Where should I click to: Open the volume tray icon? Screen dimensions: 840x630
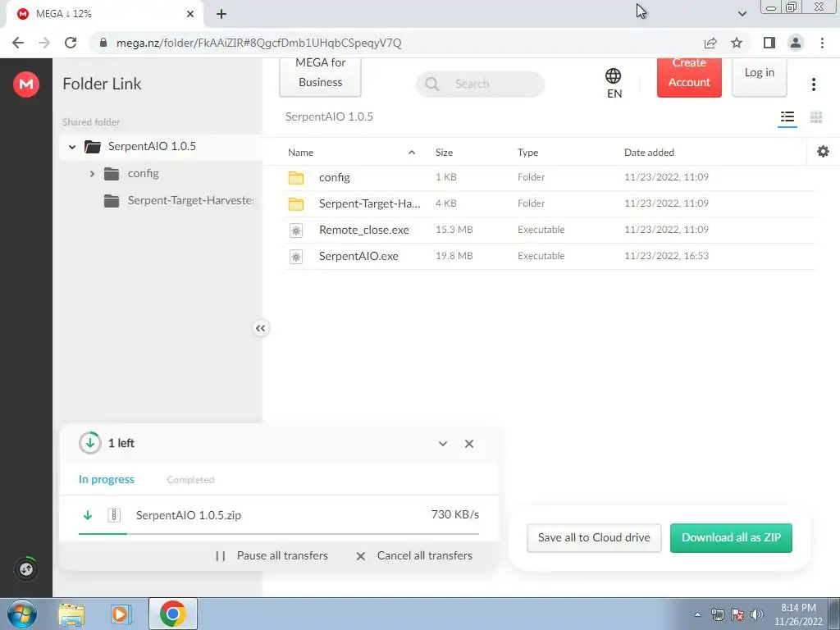click(757, 614)
